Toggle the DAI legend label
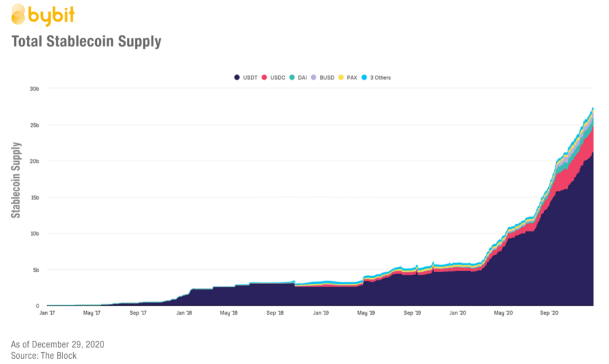 coord(302,78)
